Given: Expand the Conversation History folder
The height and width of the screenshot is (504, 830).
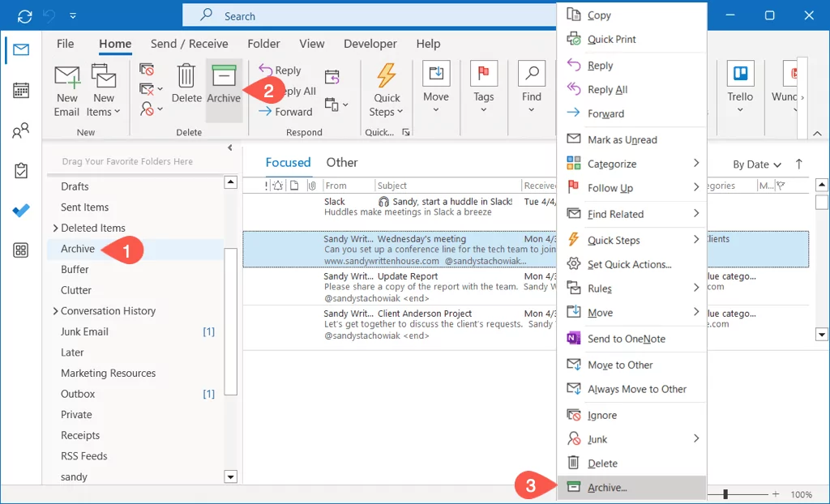Looking at the screenshot, I should click(x=55, y=311).
